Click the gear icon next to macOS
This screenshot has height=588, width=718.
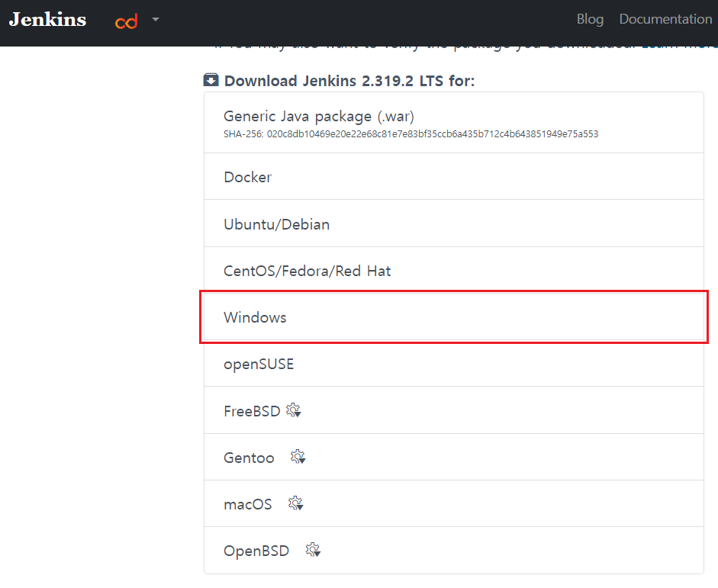coord(295,503)
